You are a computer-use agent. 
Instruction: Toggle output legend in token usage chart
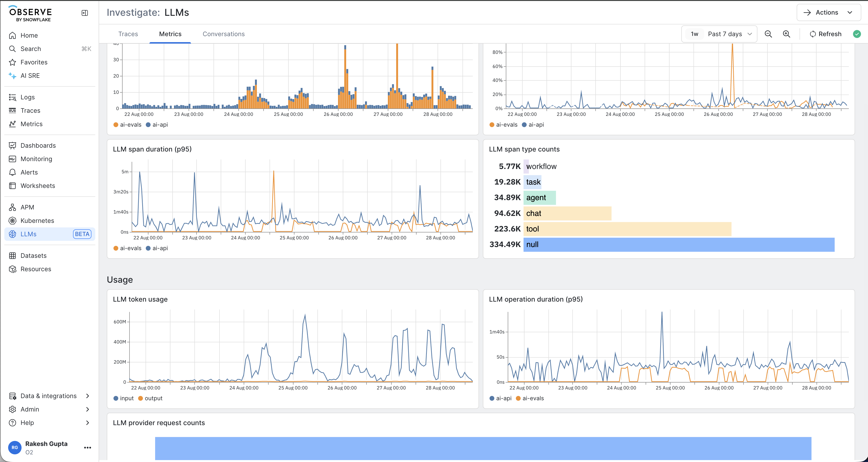coord(150,398)
